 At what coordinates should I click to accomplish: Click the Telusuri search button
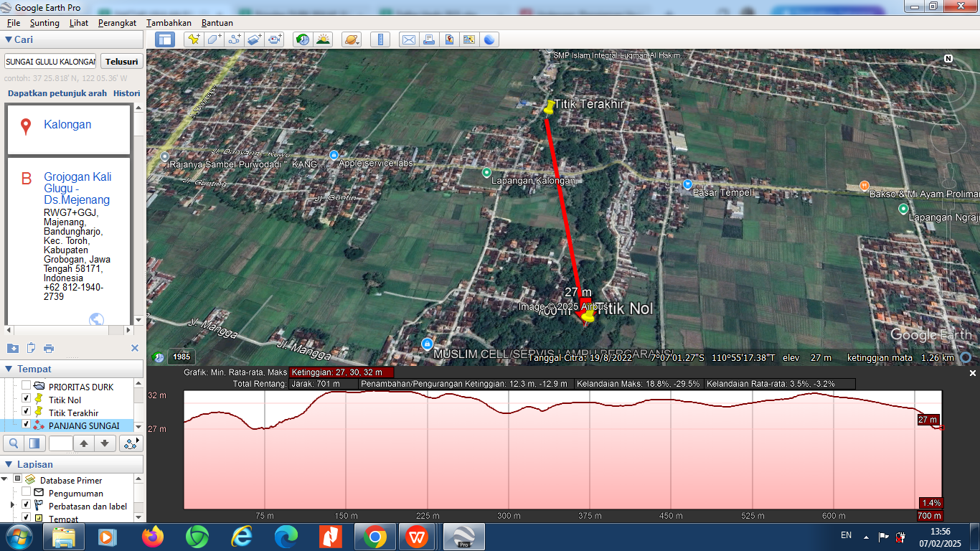121,62
